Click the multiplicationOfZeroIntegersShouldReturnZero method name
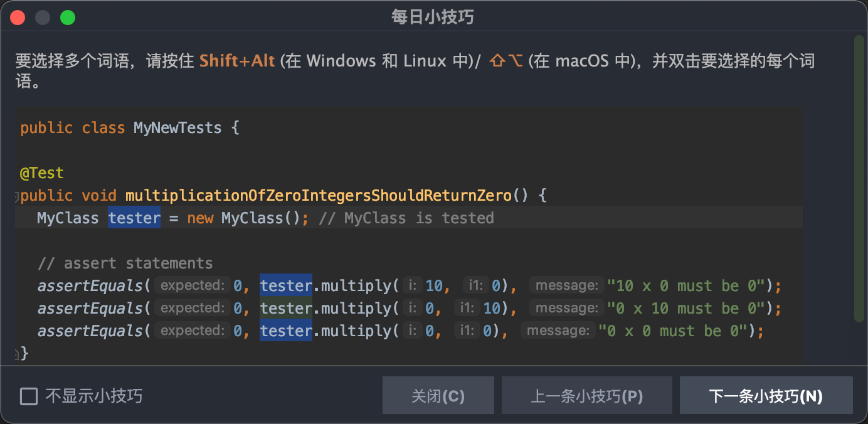Viewport: 868px width, 424px height. (319, 196)
